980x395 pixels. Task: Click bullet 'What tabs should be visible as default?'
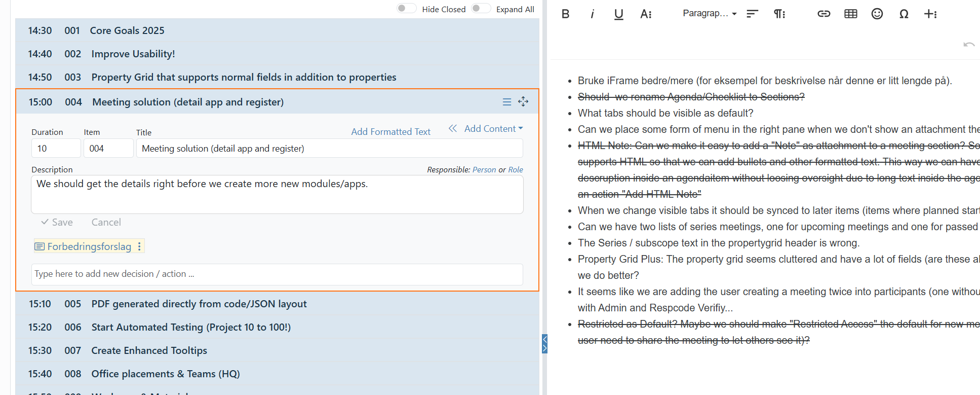tap(665, 113)
